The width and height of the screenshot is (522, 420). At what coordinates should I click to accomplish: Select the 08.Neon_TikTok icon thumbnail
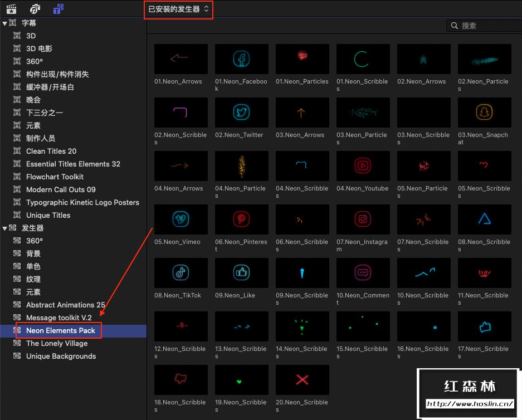tap(180, 273)
